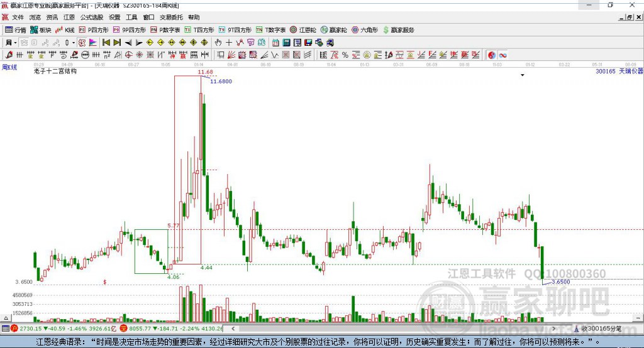Click the infinity symbol tool icon

point(502,55)
